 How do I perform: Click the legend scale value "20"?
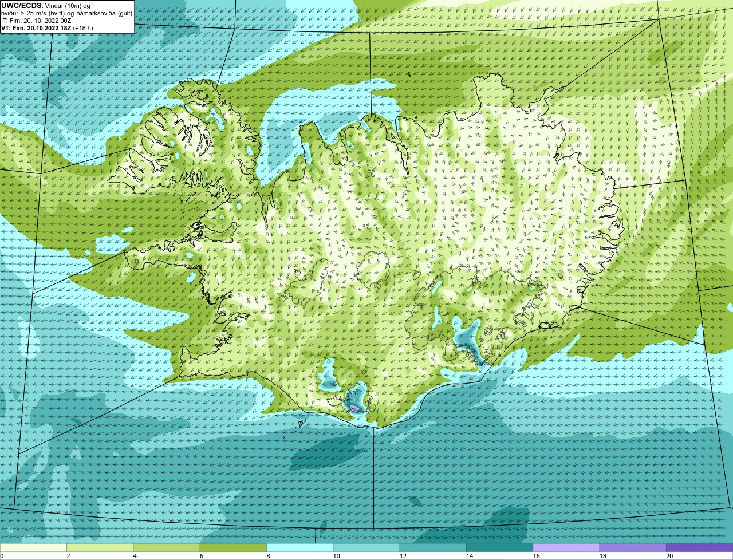point(669,556)
